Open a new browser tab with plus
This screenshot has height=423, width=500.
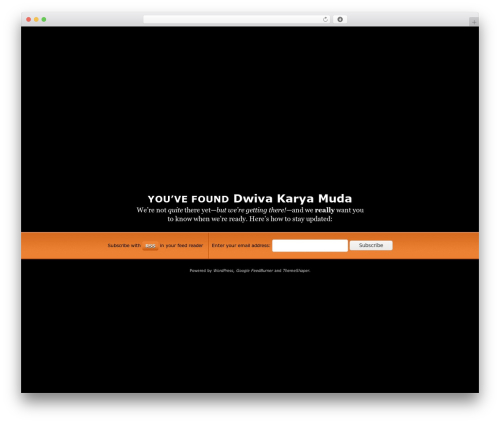tap(474, 22)
